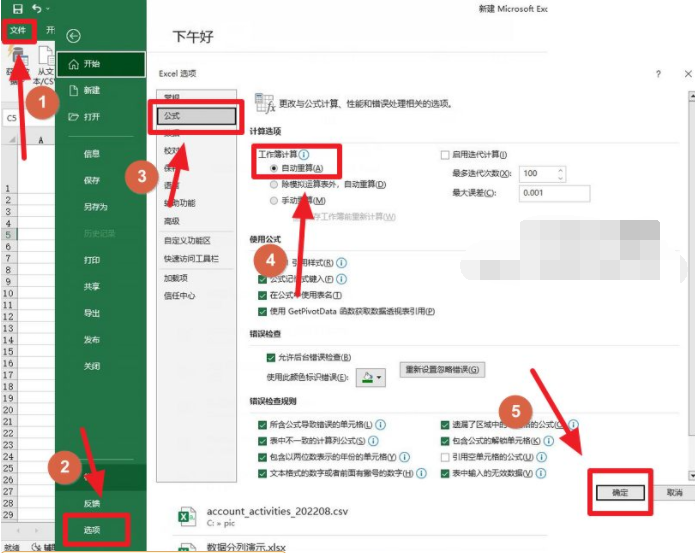
Task: Click the info icon beside R1C1 引用样式
Action: click(x=342, y=263)
